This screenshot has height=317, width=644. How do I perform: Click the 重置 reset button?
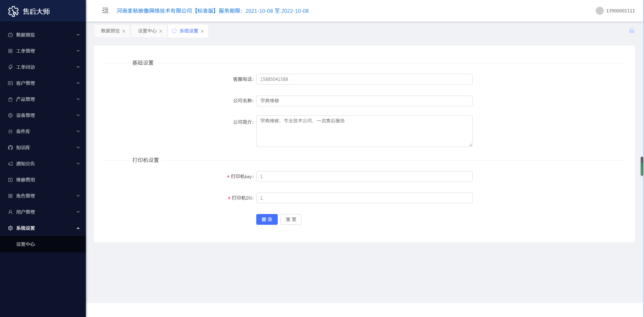[290, 219]
